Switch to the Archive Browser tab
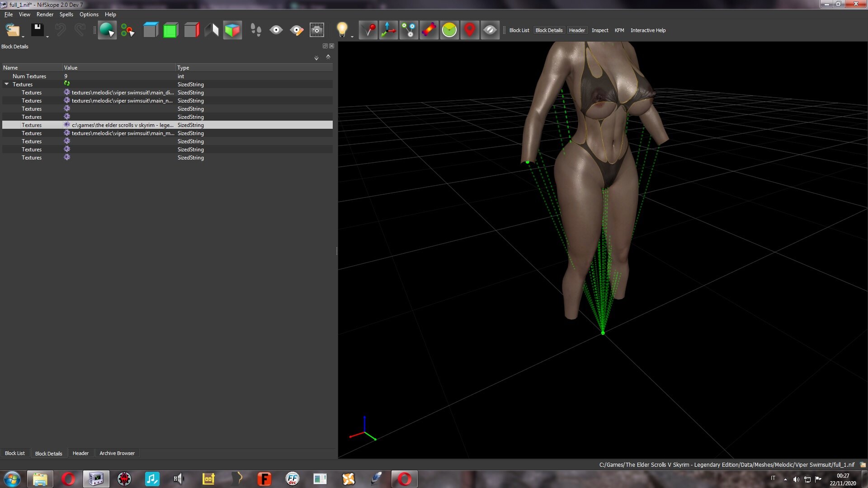The width and height of the screenshot is (868, 488). (x=117, y=453)
